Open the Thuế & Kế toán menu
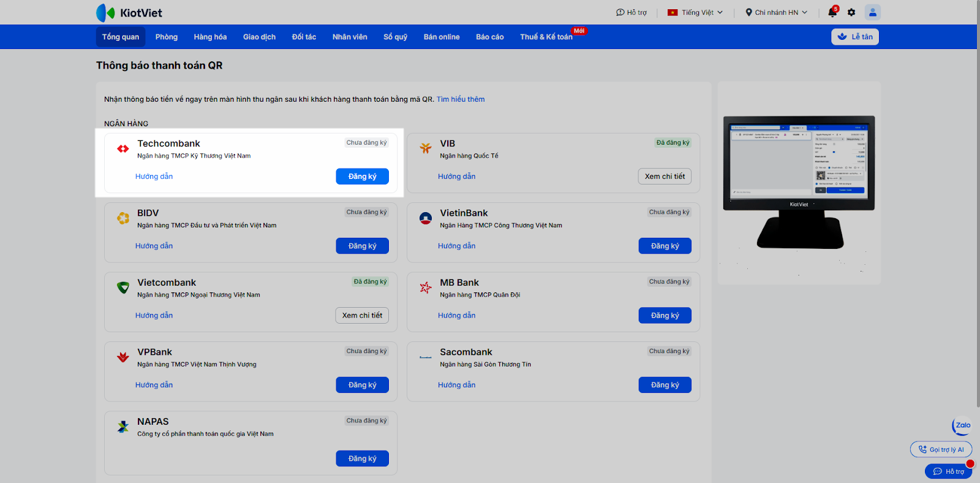The width and height of the screenshot is (980, 483). coord(546,37)
